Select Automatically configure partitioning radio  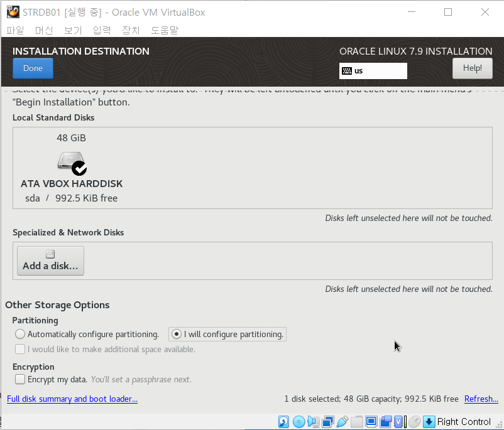pos(20,334)
